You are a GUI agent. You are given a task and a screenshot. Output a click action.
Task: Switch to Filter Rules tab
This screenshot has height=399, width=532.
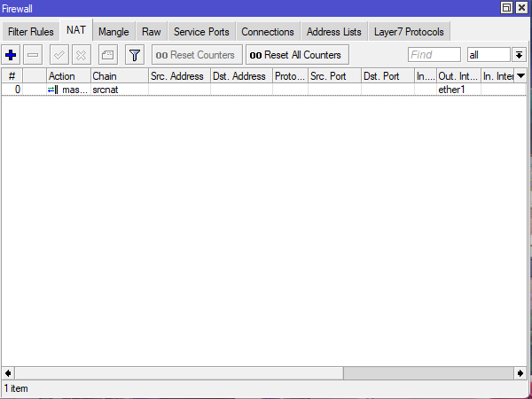coord(31,32)
